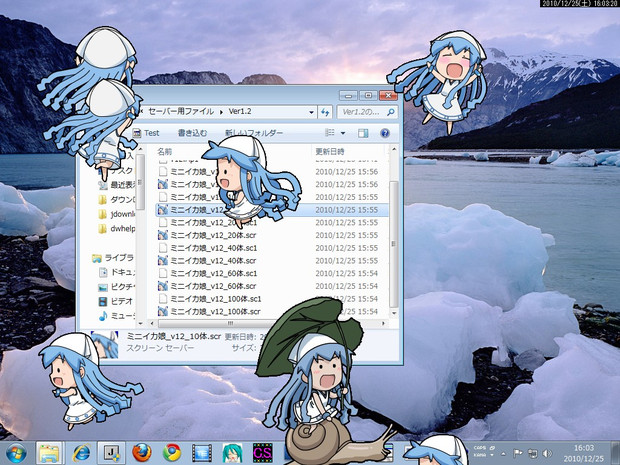This screenshot has height=465, width=620.
Task: Click the ミニイカ娘_v12_60体.scr screensaver icon
Action: [163, 286]
